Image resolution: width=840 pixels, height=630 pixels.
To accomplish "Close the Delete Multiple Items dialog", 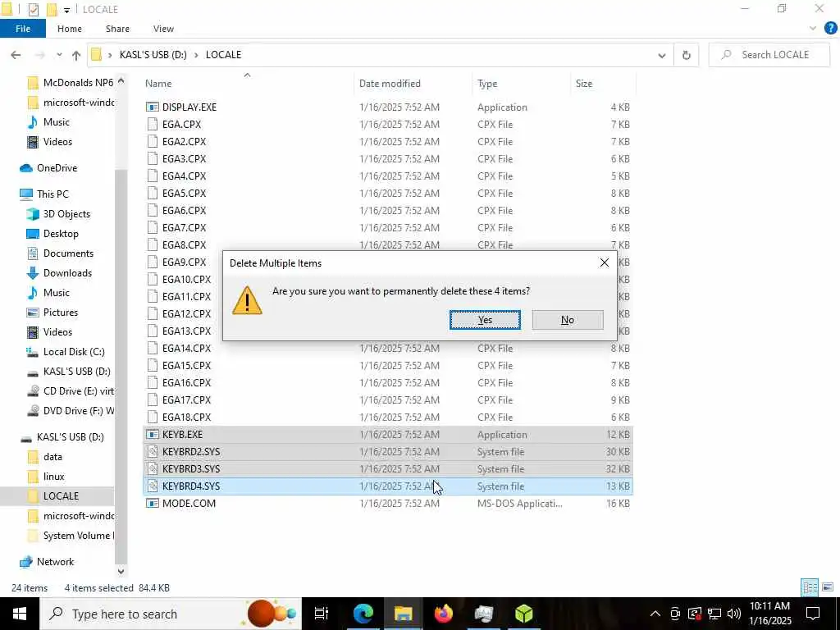I will pos(605,262).
